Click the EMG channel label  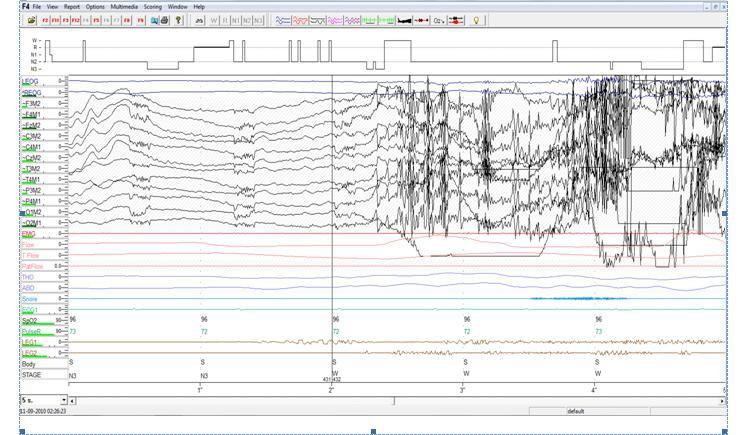[x=27, y=234]
